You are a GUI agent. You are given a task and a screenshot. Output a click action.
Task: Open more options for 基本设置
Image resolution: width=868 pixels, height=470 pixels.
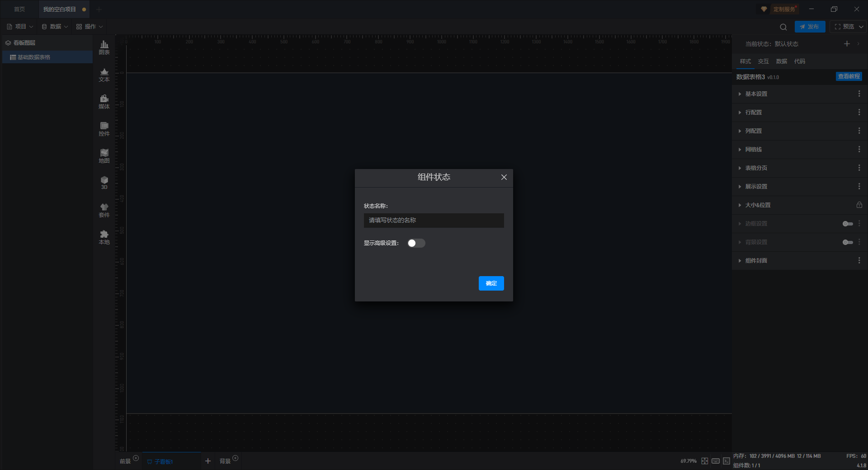tap(859, 94)
